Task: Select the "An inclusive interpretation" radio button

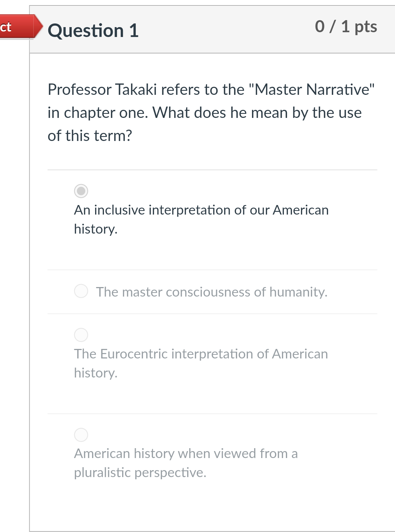Action: pyautogui.click(x=81, y=191)
